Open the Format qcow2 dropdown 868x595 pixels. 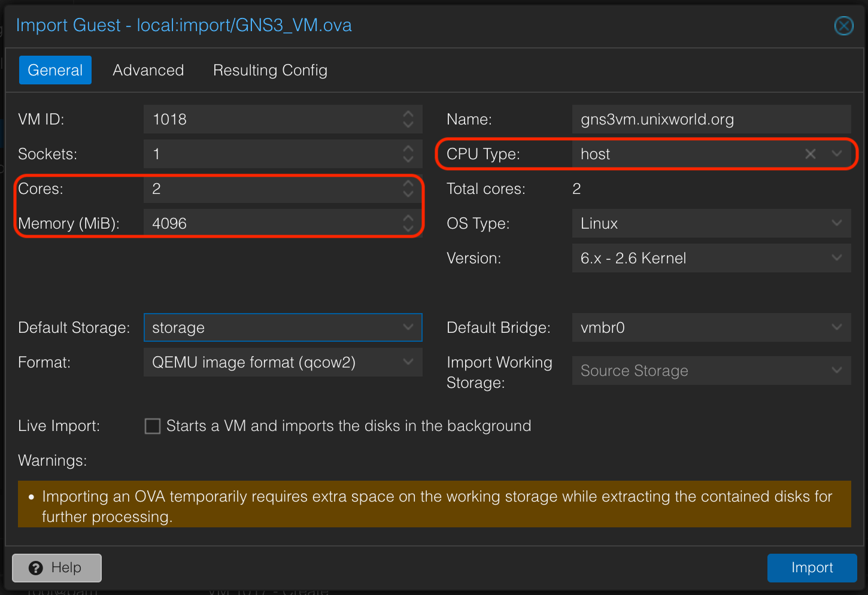tap(408, 362)
